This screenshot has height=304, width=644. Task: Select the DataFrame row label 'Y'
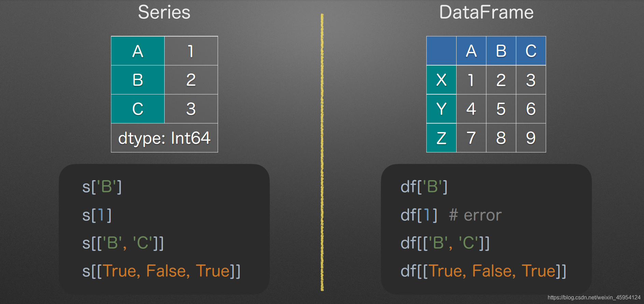(442, 109)
